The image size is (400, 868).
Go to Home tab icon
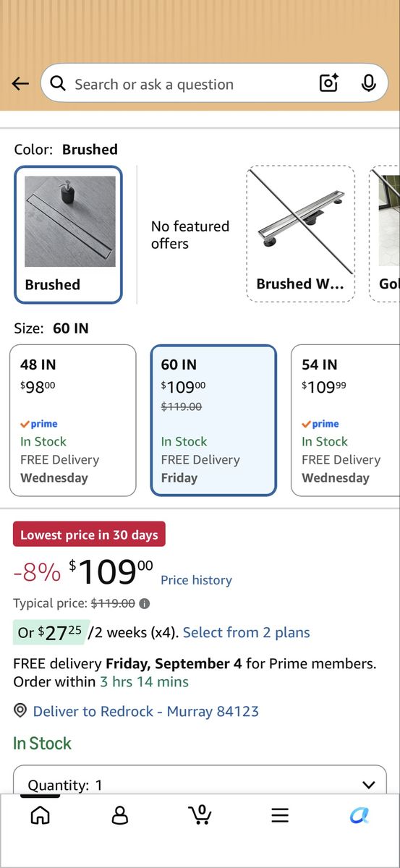[41, 815]
